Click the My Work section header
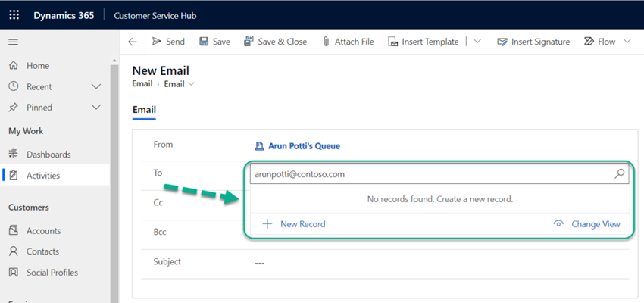This screenshot has width=644, height=303. pyautogui.click(x=26, y=131)
